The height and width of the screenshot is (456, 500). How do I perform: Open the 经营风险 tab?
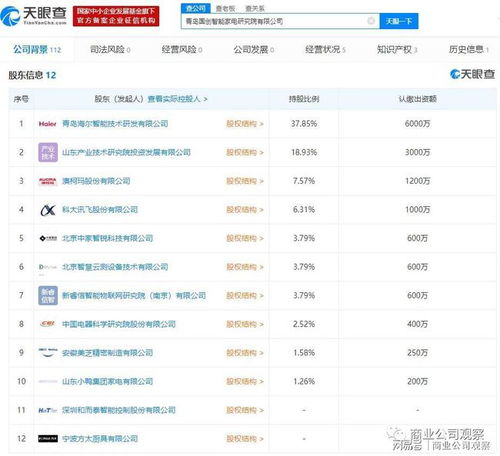(182, 50)
